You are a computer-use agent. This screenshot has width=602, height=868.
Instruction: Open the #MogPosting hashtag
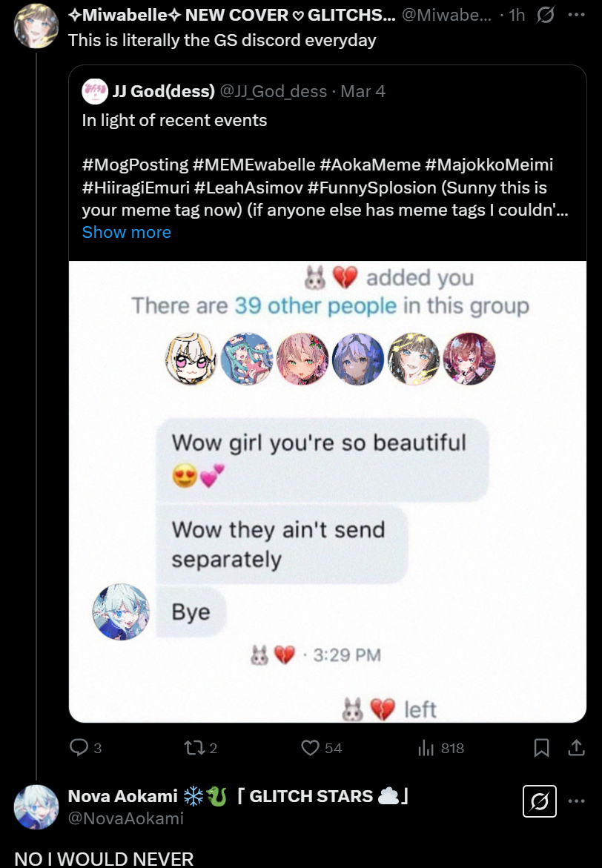tap(135, 165)
